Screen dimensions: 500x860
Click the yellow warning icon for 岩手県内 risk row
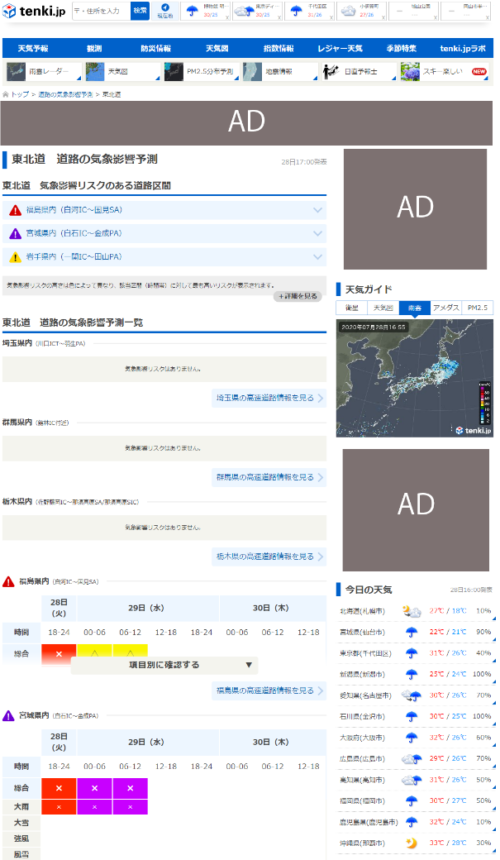pyautogui.click(x=15, y=257)
